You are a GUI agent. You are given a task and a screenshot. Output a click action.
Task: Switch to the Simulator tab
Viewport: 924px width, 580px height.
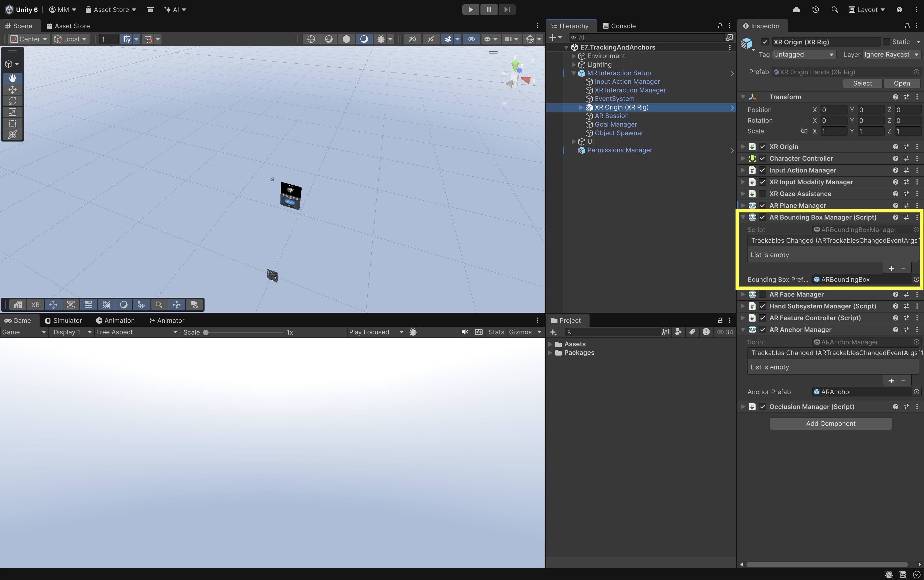click(63, 320)
